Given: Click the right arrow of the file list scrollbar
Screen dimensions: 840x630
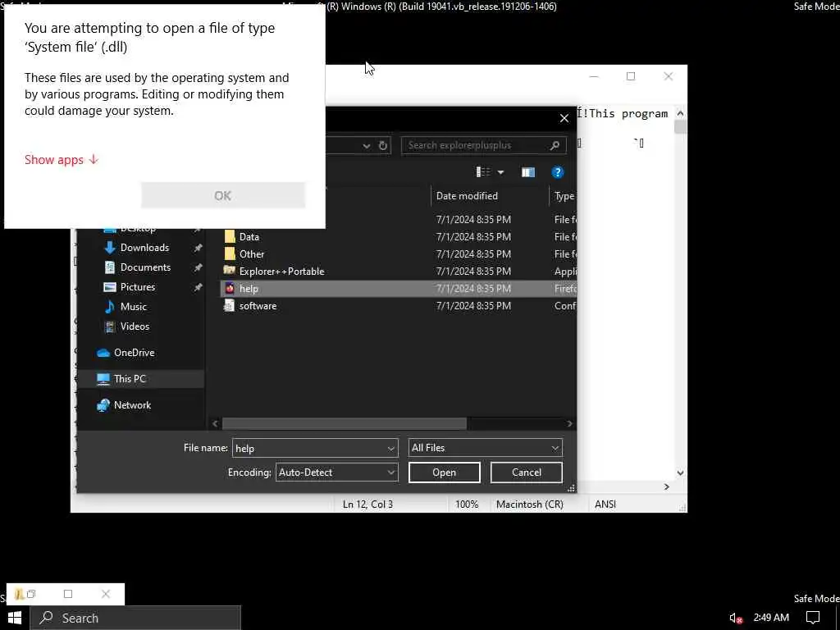Looking at the screenshot, I should 569,423.
